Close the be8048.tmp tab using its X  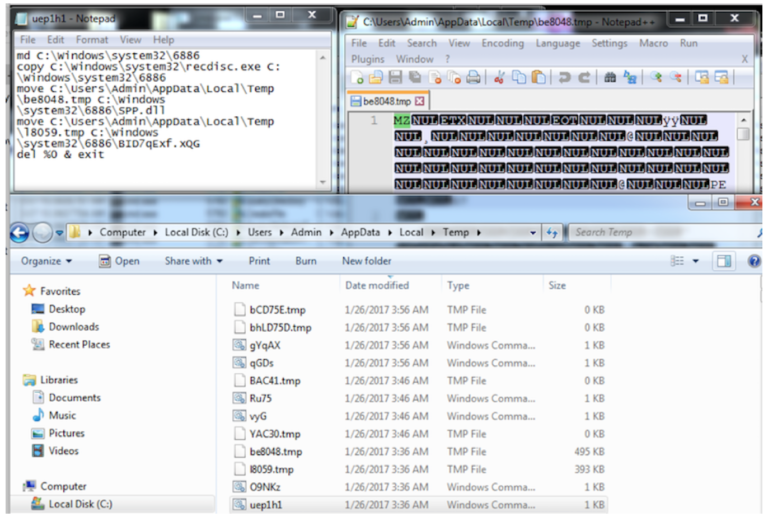[x=420, y=101]
